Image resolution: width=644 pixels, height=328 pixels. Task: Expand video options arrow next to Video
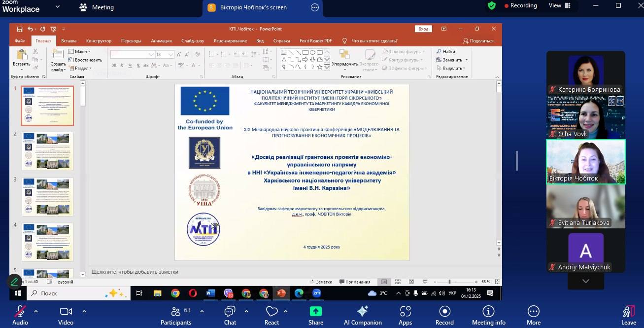tap(84, 311)
